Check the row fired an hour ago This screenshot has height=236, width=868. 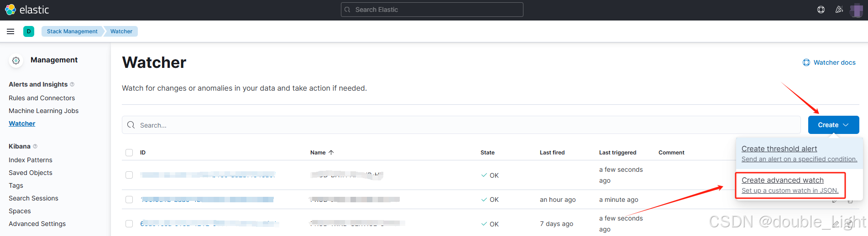(x=129, y=200)
